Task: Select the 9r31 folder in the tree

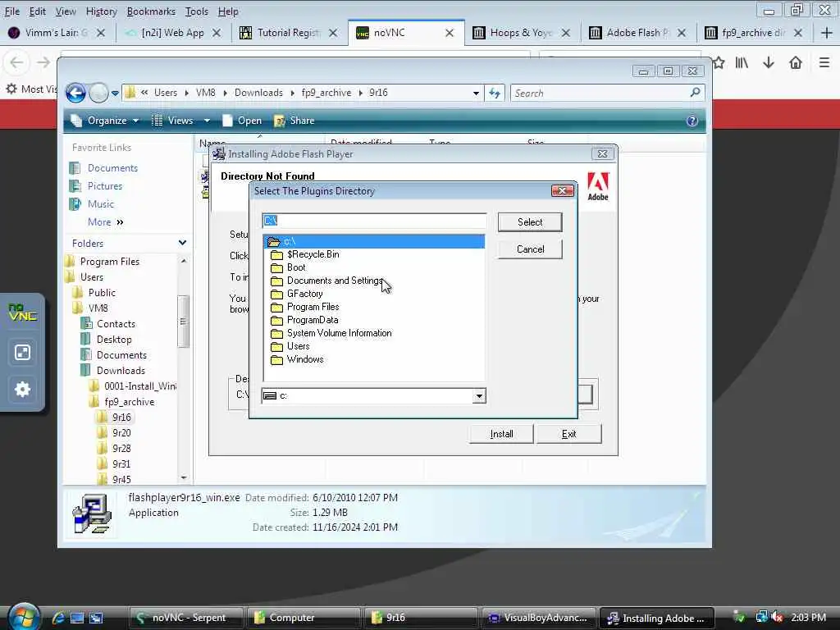Action: tap(121, 464)
